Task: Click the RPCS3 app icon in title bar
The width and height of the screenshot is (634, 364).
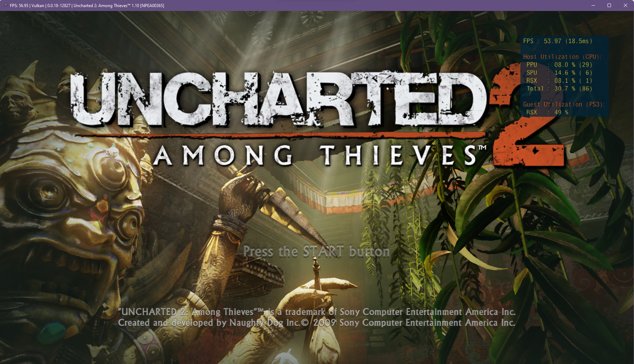Action: [5, 5]
